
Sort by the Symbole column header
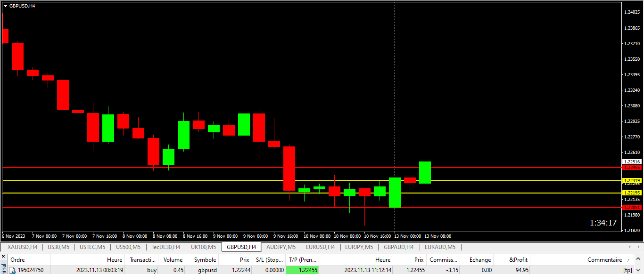pos(203,260)
